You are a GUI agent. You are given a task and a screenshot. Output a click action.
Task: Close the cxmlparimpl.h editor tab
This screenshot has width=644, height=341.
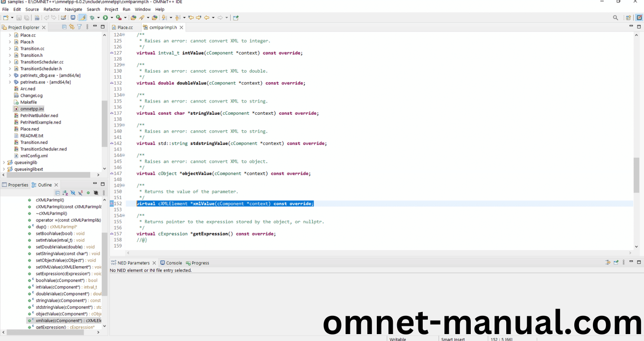(181, 27)
